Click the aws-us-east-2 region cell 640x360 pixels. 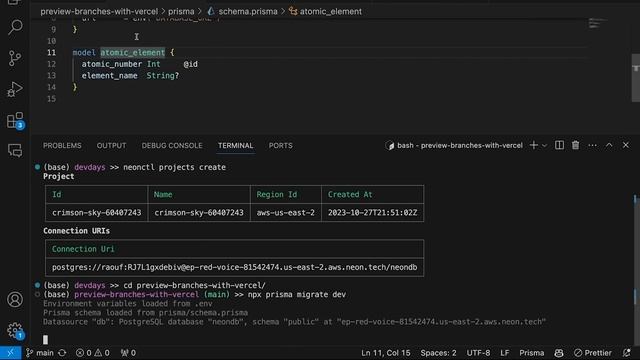click(x=286, y=213)
